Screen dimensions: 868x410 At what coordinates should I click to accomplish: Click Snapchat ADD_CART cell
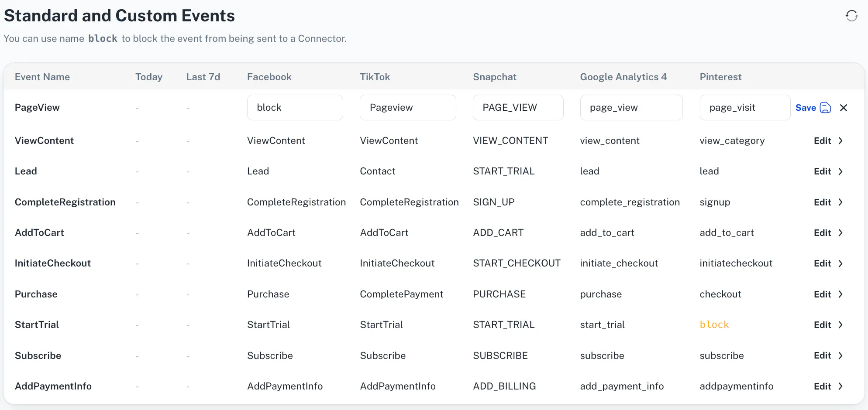click(498, 232)
